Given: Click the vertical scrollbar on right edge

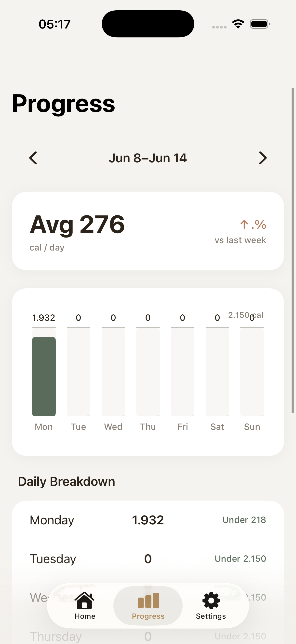Looking at the screenshot, I should [293, 251].
